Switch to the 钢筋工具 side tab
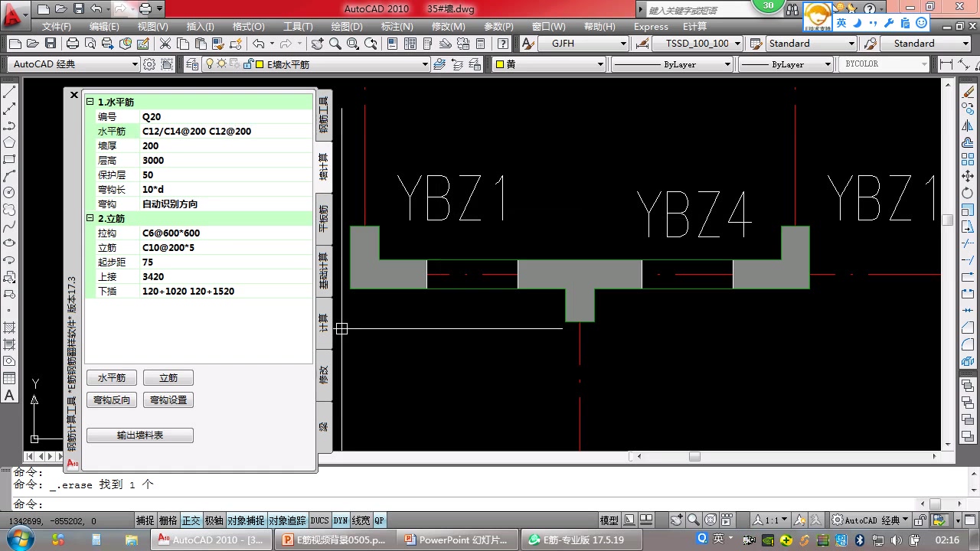The image size is (980, 551). click(324, 115)
